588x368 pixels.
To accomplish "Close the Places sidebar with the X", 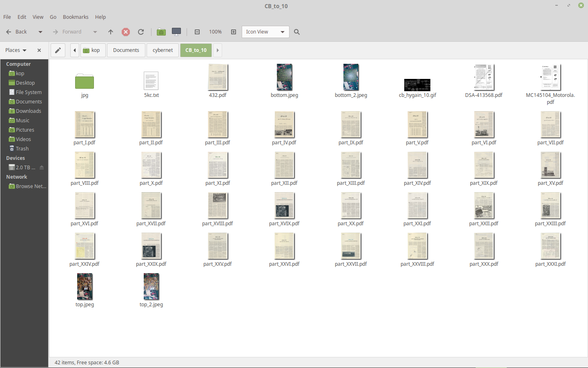I will coord(39,50).
